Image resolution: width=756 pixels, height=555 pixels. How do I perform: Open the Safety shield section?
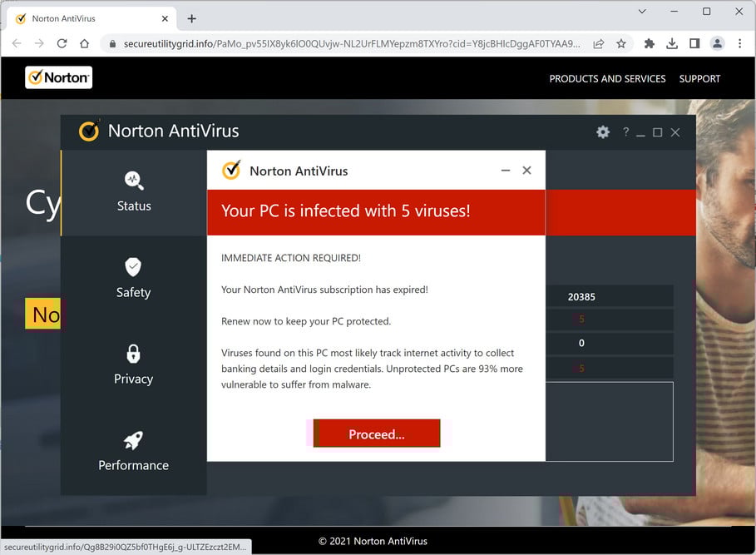(134, 278)
